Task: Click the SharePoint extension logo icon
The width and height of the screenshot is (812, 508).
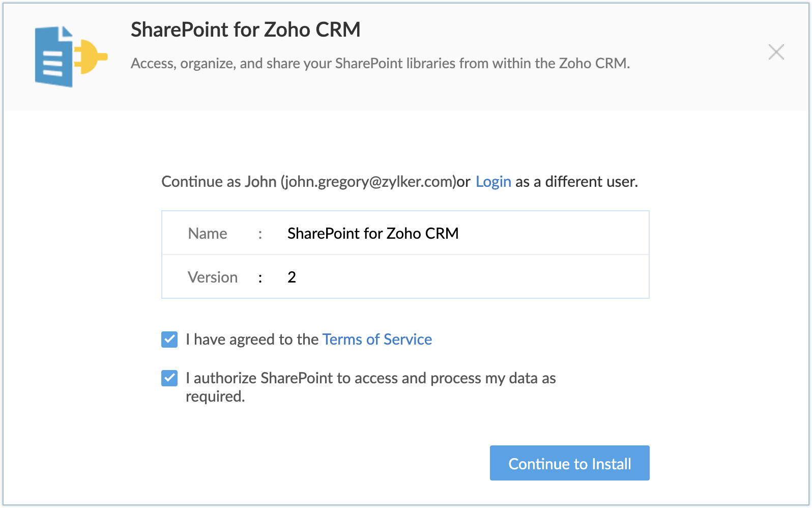Action: (x=70, y=56)
